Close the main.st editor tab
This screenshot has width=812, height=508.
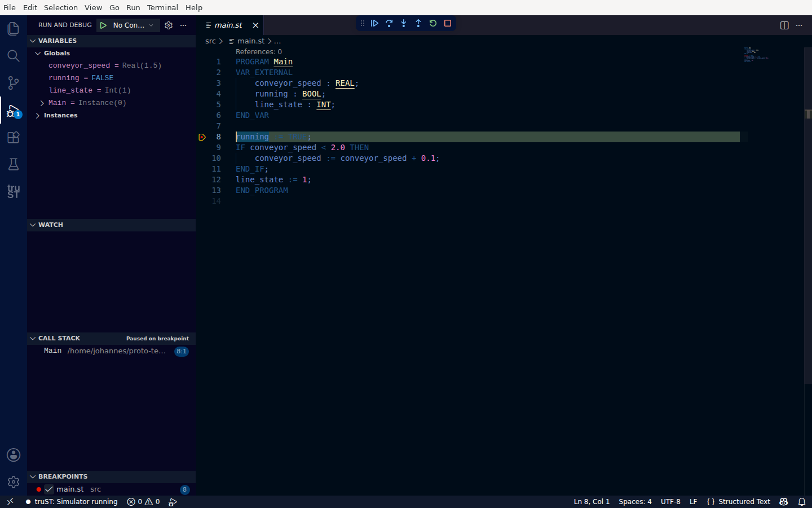pyautogui.click(x=255, y=25)
